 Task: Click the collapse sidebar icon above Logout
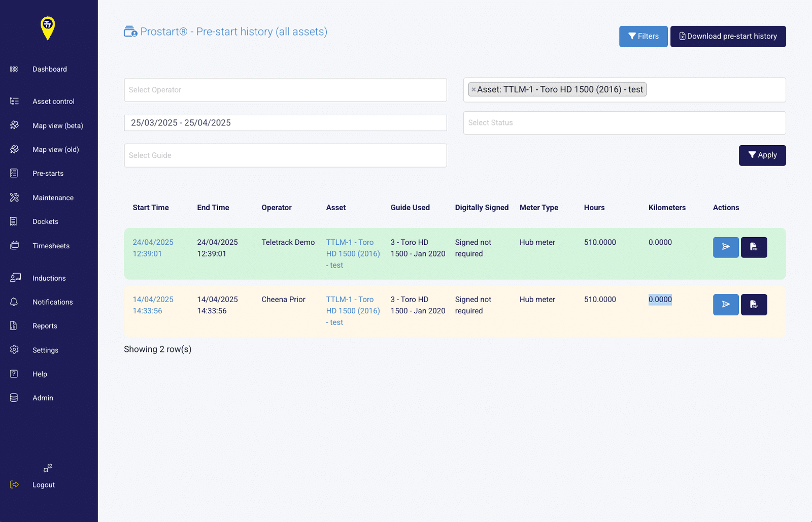click(48, 468)
